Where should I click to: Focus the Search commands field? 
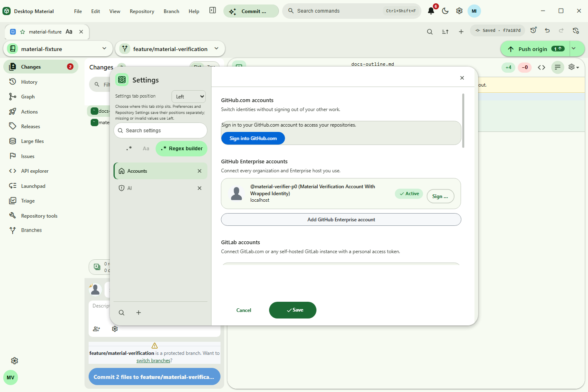tap(352, 11)
